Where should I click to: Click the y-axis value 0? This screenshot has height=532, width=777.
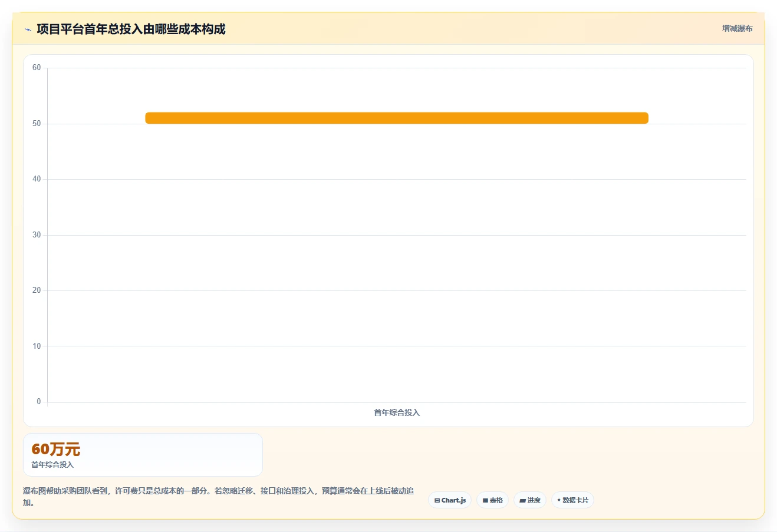click(39, 402)
